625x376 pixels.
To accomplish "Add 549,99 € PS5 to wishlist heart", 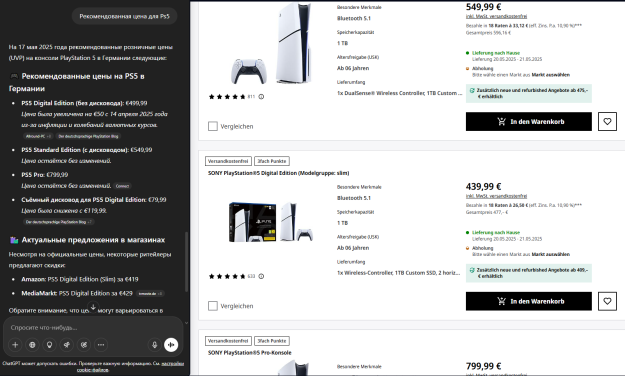I will (x=607, y=122).
